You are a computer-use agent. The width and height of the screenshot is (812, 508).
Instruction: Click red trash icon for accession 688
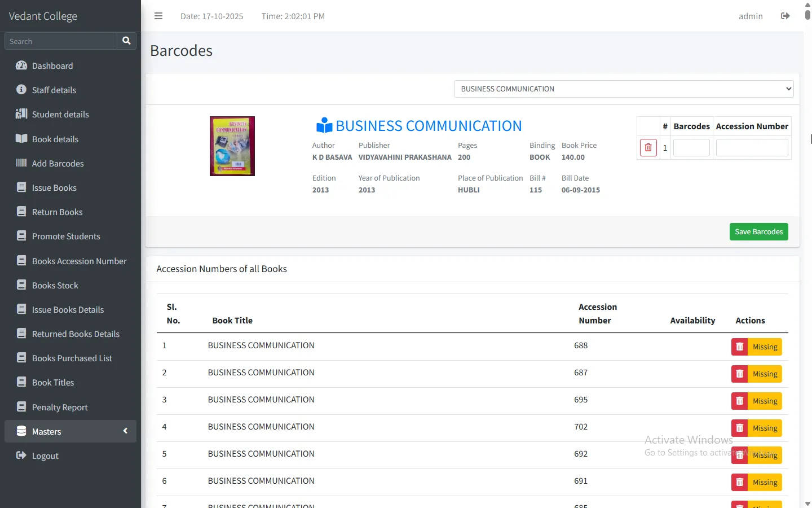(739, 347)
